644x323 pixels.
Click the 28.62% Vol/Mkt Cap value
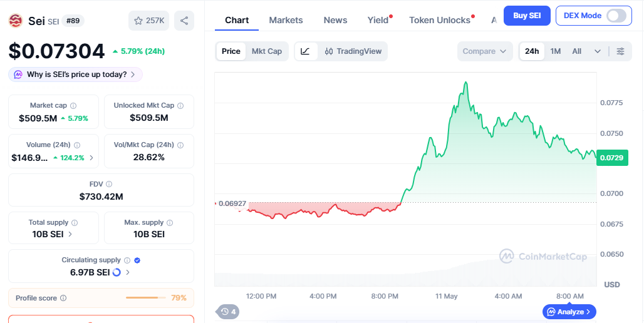[148, 157]
